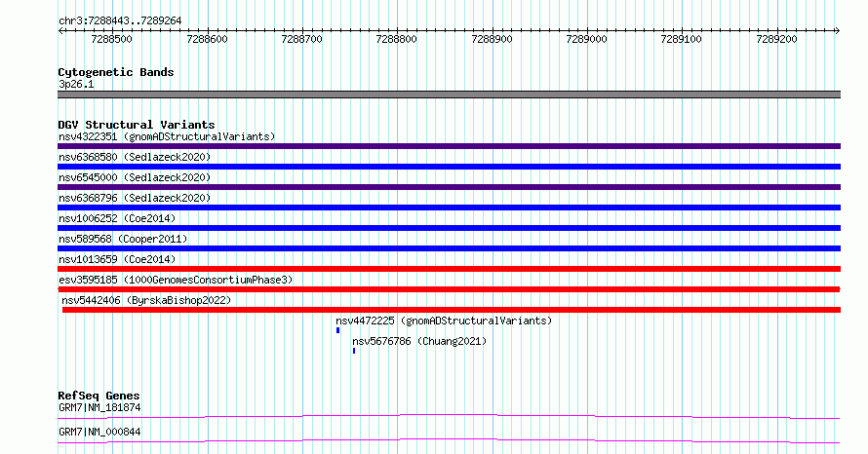868x454 pixels.
Task: Open the RefSeq Genes track title
Action: tap(99, 396)
